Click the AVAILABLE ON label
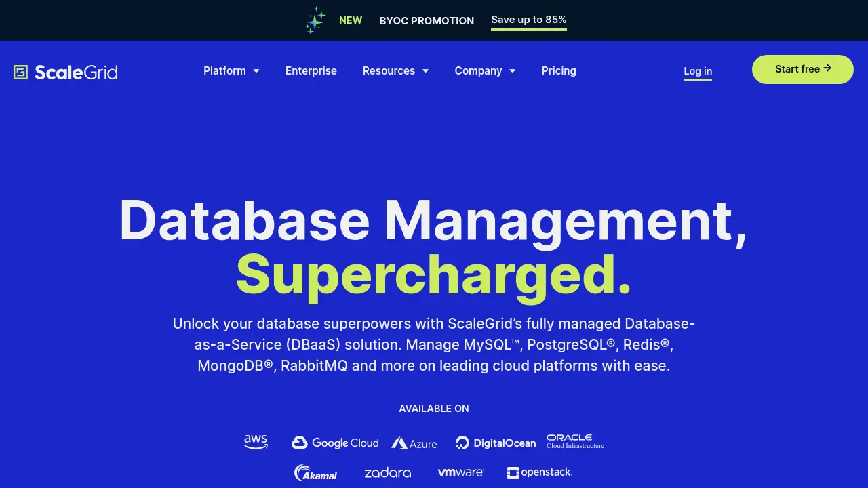Viewport: 868px width, 488px height. tap(434, 409)
